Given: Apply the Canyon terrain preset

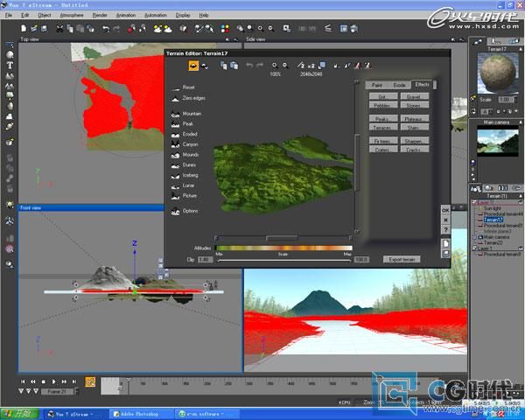Looking at the screenshot, I should tap(185, 144).
